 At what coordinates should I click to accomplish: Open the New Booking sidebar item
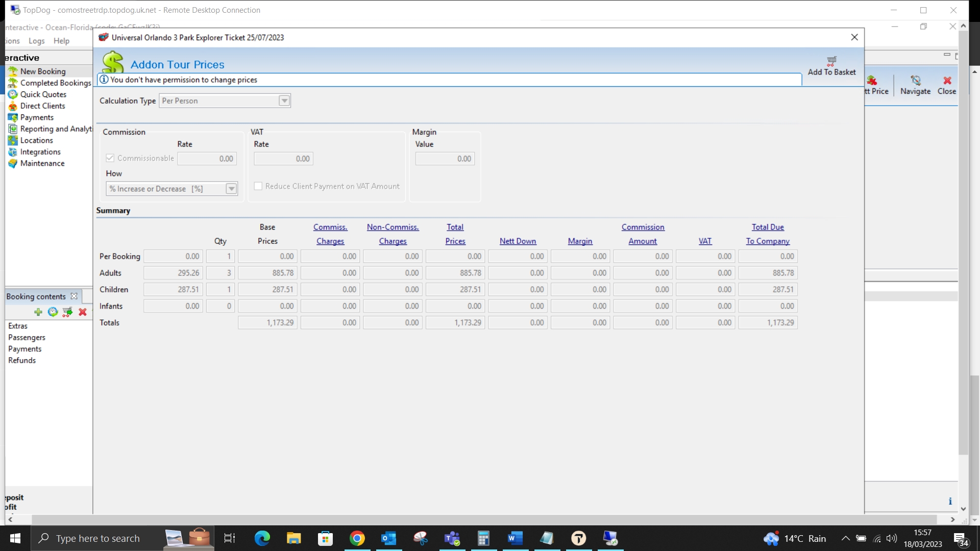43,71
